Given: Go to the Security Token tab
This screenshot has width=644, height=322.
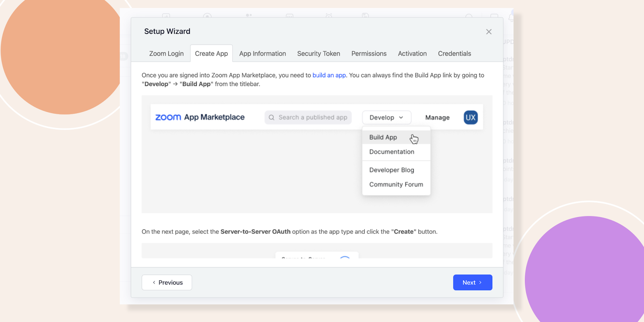Looking at the screenshot, I should [x=318, y=54].
